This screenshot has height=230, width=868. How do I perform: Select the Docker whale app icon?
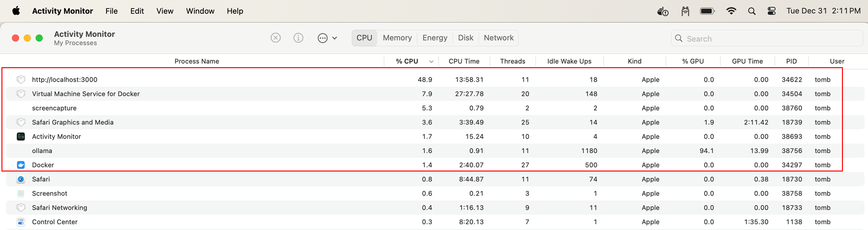coord(21,165)
